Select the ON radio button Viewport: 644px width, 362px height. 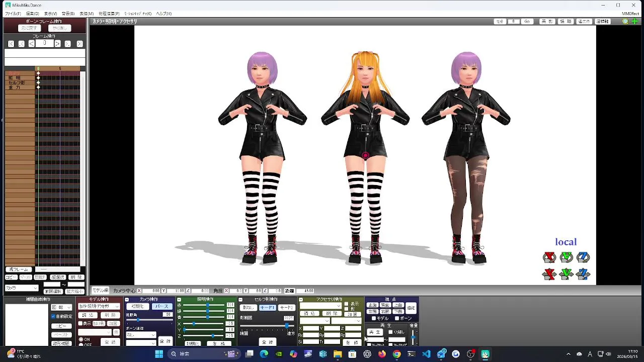click(81, 340)
